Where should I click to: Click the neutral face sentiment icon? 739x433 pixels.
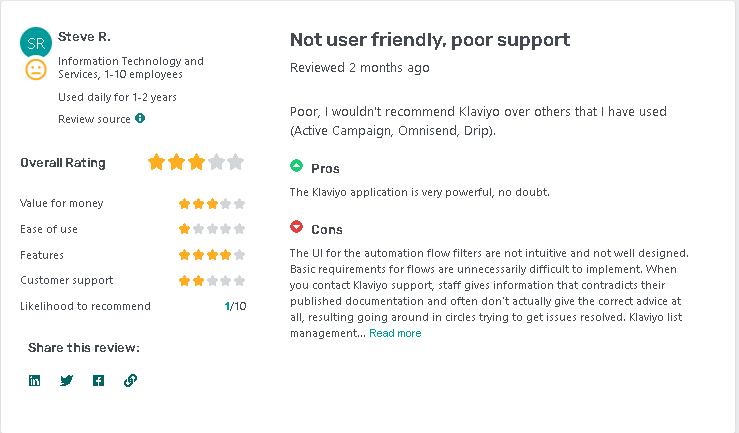(x=36, y=70)
